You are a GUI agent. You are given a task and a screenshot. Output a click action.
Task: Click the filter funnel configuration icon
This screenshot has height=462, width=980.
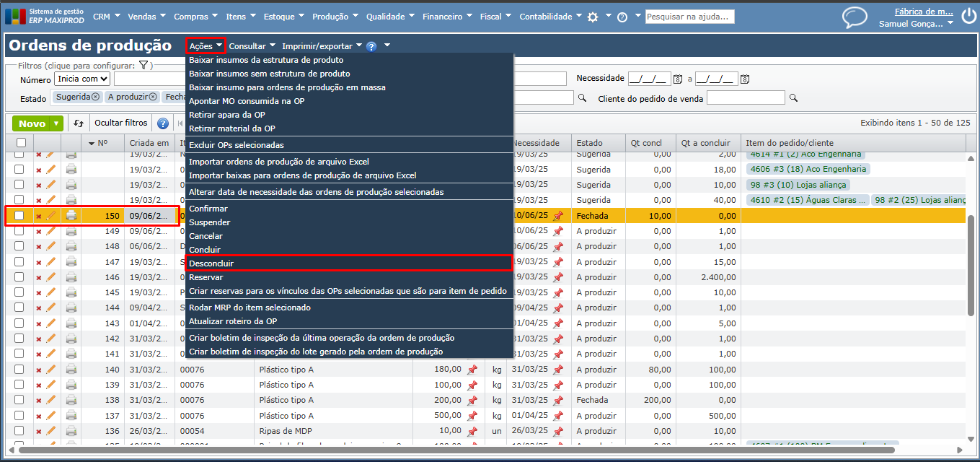(144, 66)
